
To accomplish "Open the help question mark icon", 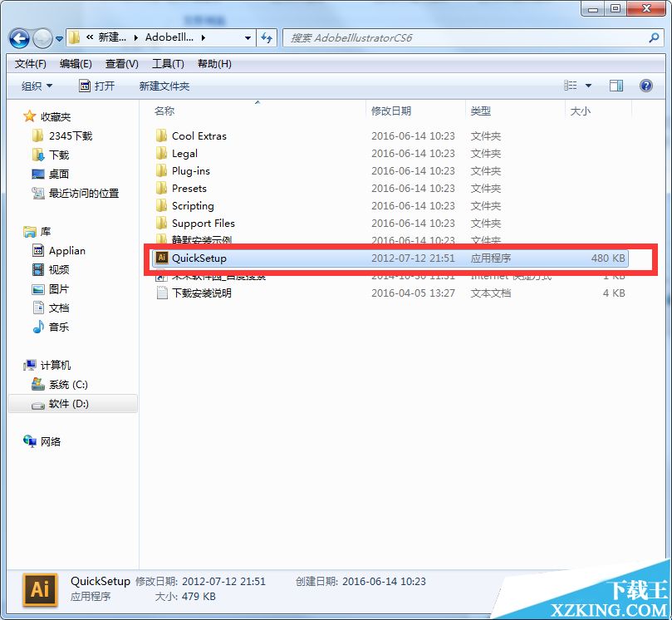I will click(646, 86).
